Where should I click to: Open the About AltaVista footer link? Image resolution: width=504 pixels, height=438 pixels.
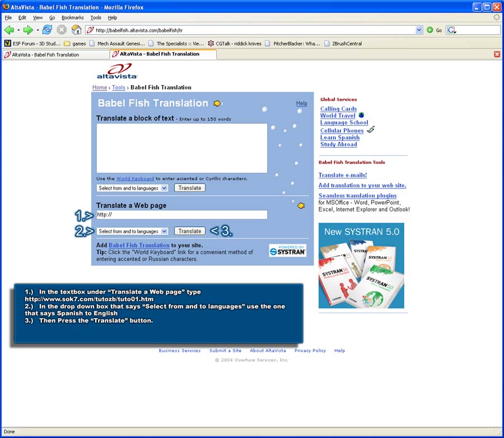[268, 351]
